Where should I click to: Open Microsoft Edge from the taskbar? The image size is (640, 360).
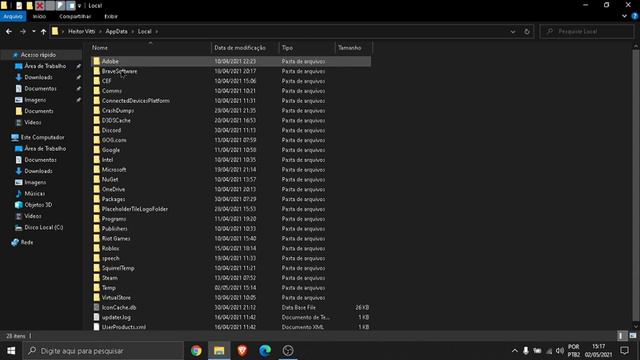pyautogui.click(x=265, y=351)
